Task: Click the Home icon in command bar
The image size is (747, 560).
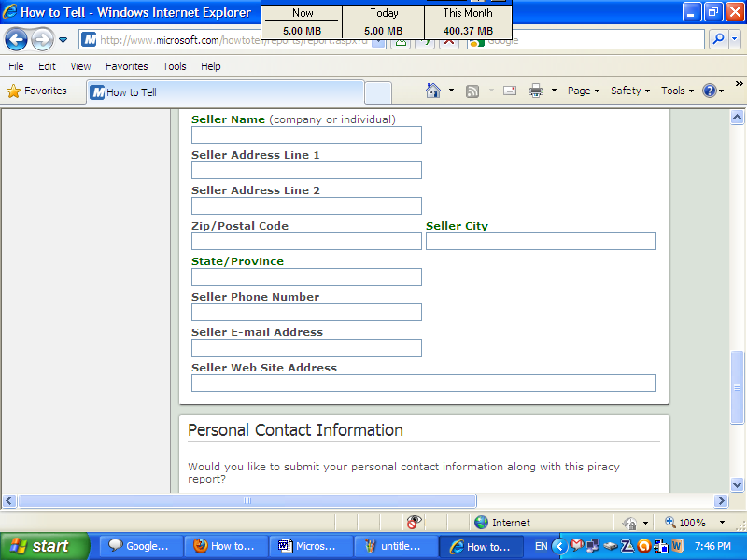Action: point(433,90)
